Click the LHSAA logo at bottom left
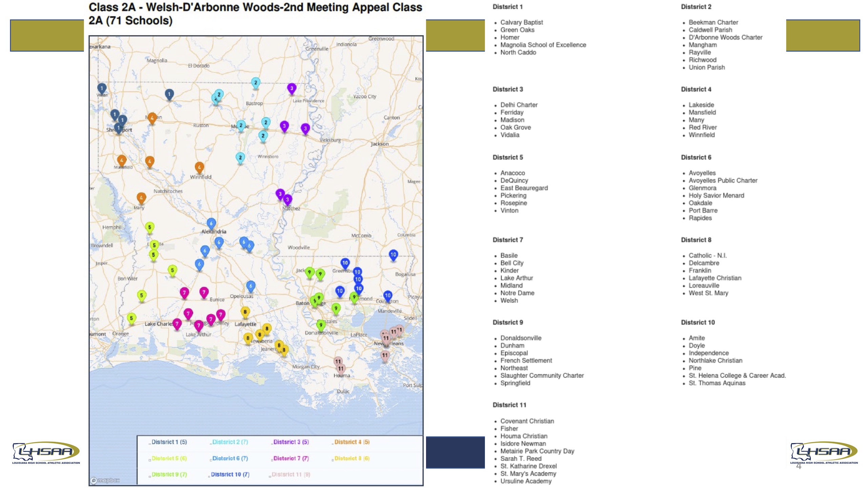 point(46,453)
